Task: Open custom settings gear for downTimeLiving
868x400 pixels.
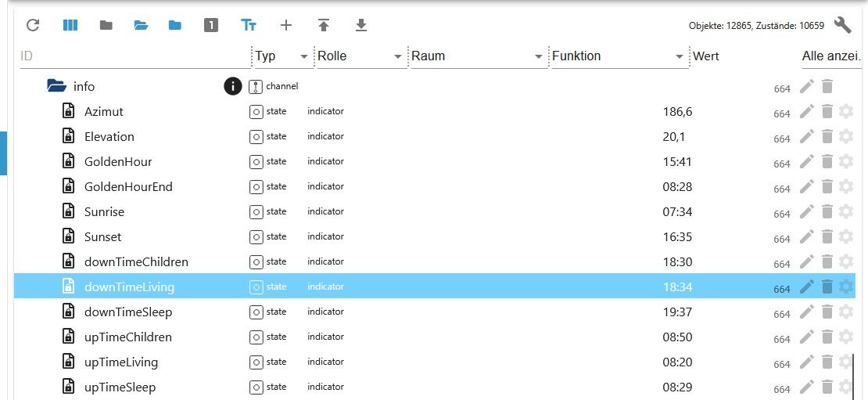Action: pyautogui.click(x=846, y=287)
